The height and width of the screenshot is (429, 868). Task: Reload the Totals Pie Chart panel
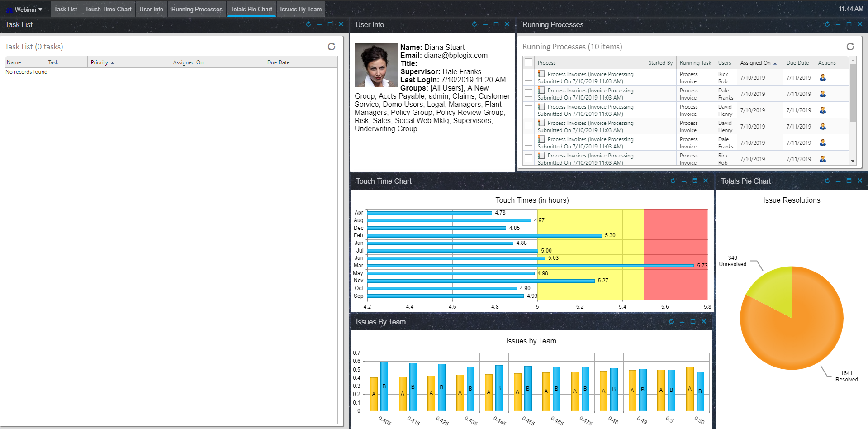point(827,181)
